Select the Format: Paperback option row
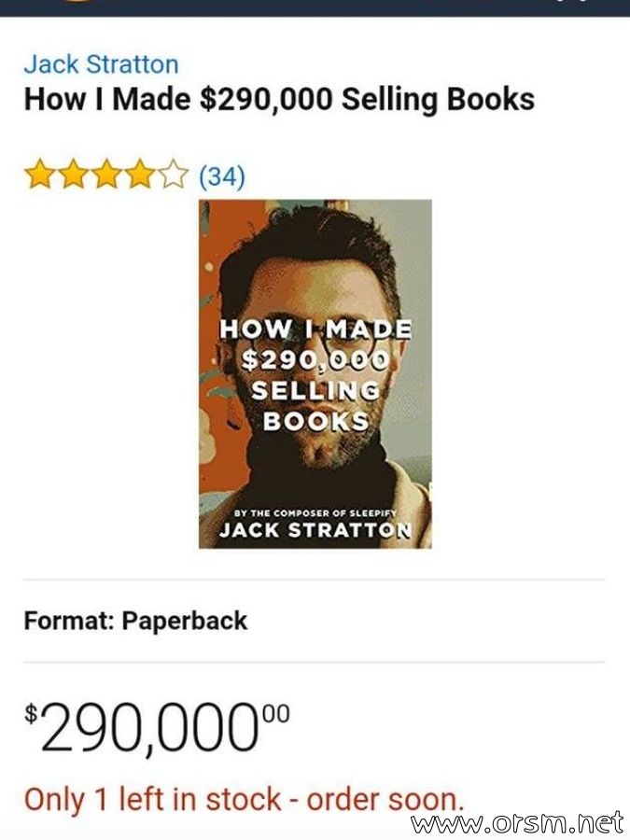This screenshot has width=630, height=840. 315,621
